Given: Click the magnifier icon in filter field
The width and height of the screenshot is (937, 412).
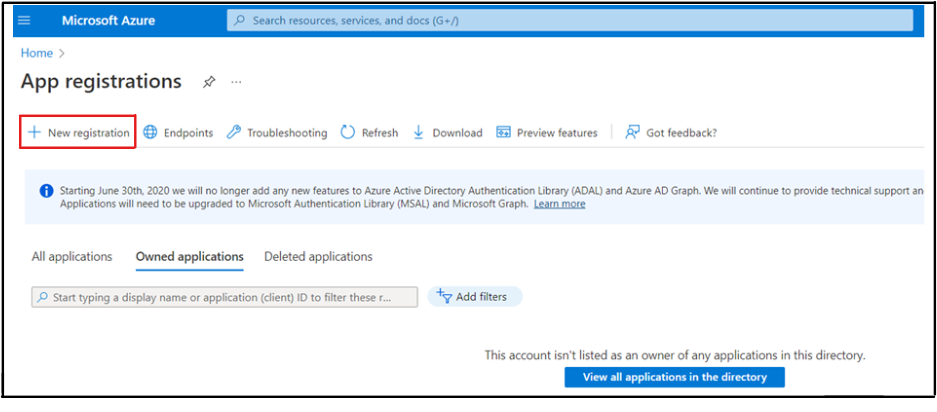Looking at the screenshot, I should [x=42, y=297].
